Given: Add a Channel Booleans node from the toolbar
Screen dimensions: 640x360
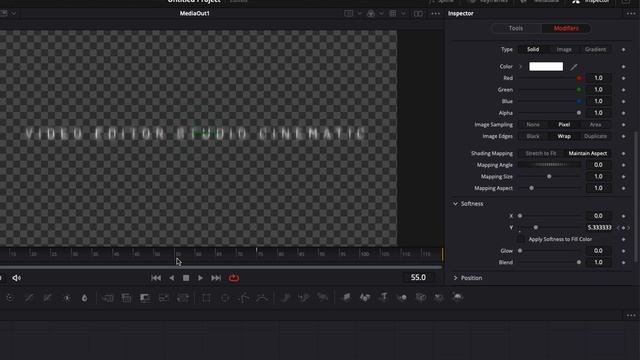Looking at the screenshot, I should click(x=126, y=298).
